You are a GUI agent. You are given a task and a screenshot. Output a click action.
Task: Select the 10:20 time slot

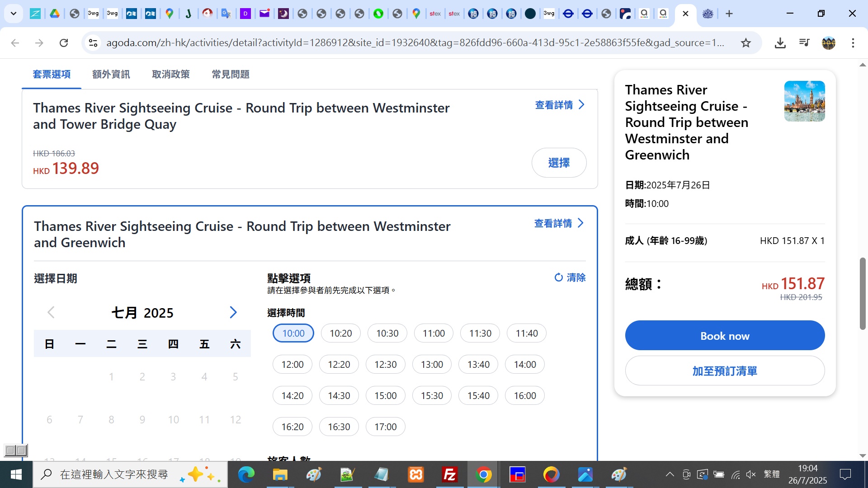pos(340,333)
